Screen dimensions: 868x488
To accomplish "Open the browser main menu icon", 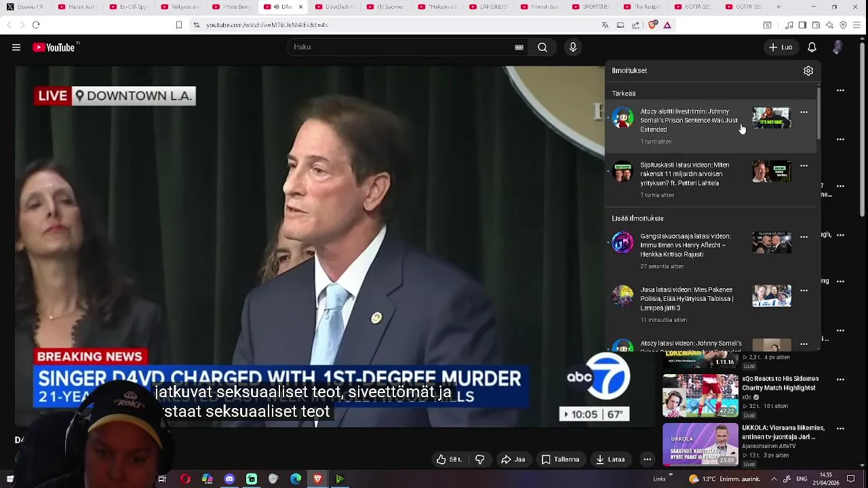I will (x=857, y=25).
